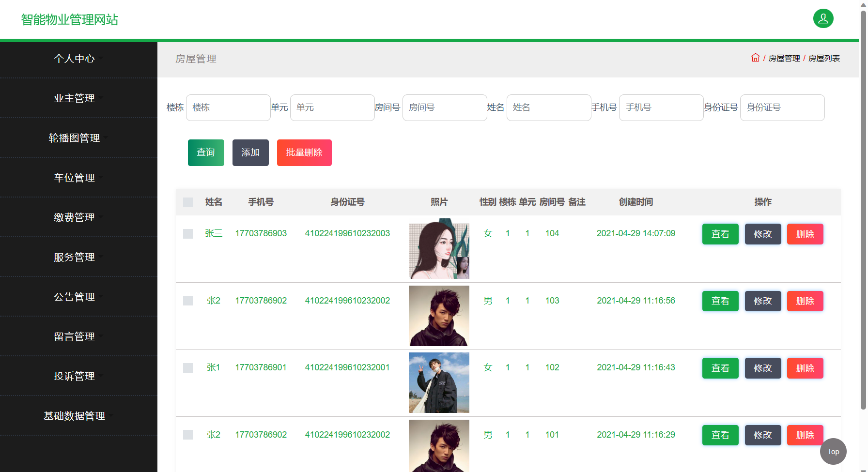Open 张三's photo thumbnail
The image size is (868, 472).
(439, 249)
